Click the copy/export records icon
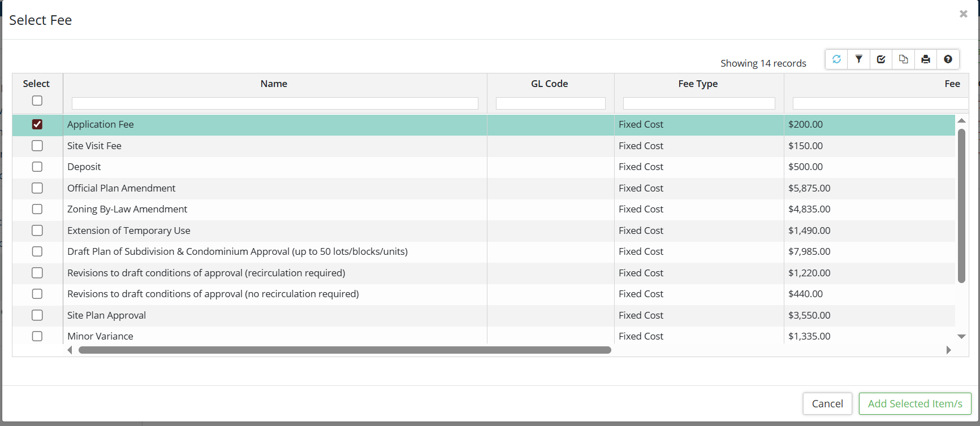Screen dimensions: 980x426 903,59
